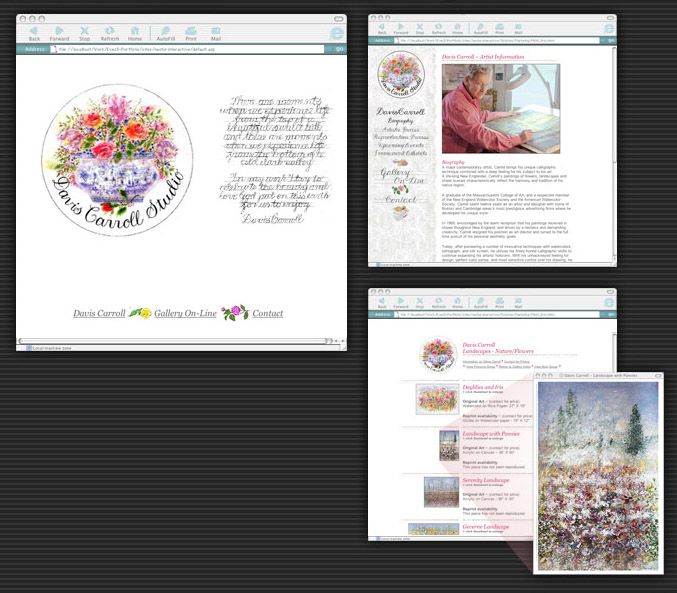Click the horizontal scrollbar in the home page window

pos(175,341)
